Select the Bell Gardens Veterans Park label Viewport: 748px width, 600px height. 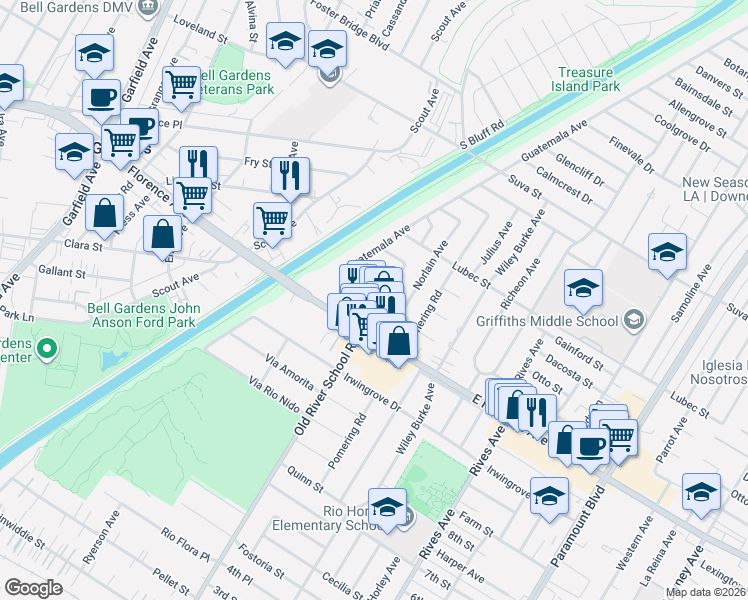click(x=236, y=83)
